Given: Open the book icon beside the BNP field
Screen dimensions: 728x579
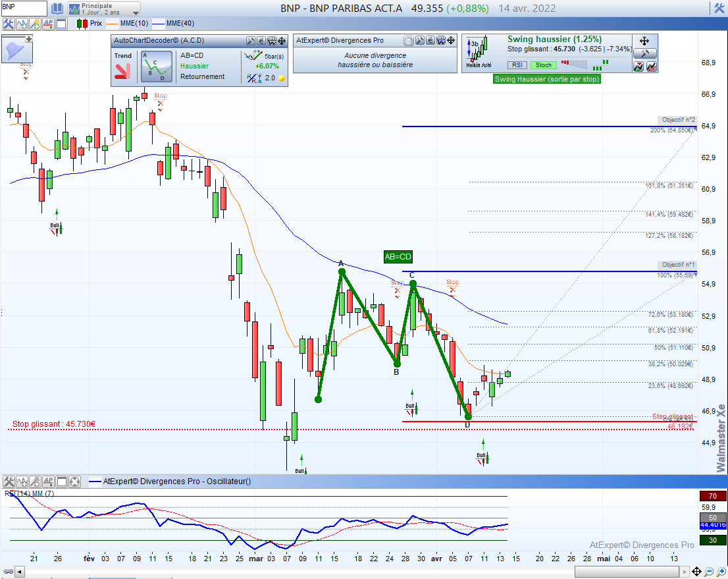Looking at the screenshot, I should (57, 9).
